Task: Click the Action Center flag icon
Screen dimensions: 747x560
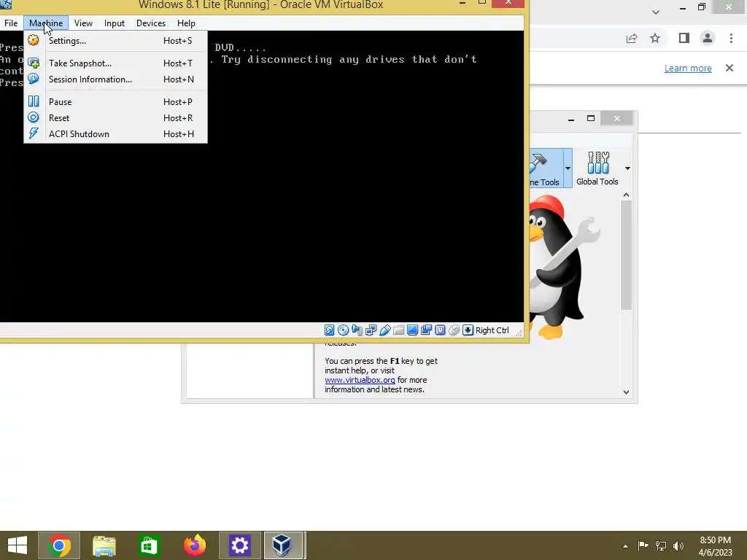Action: click(643, 545)
